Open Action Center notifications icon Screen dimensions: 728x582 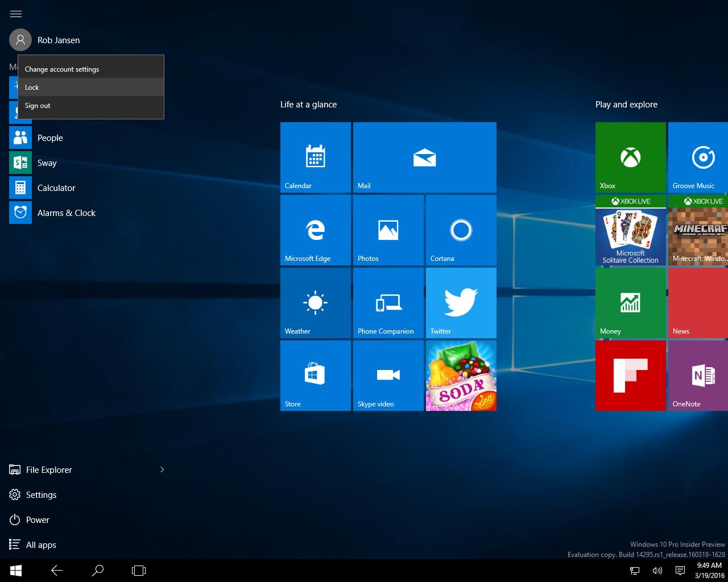680,571
